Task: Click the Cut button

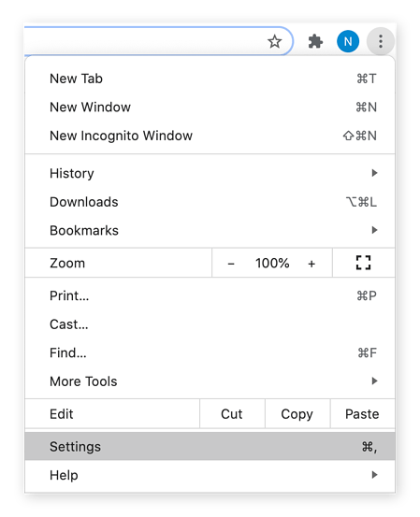Action: (x=232, y=414)
